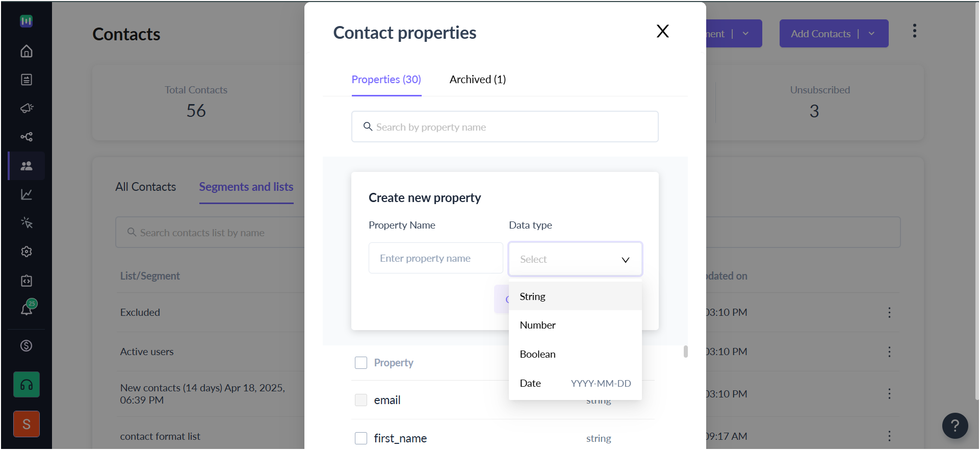Viewport: 980px width, 450px height.
Task: Open the support headphones icon
Action: [27, 385]
